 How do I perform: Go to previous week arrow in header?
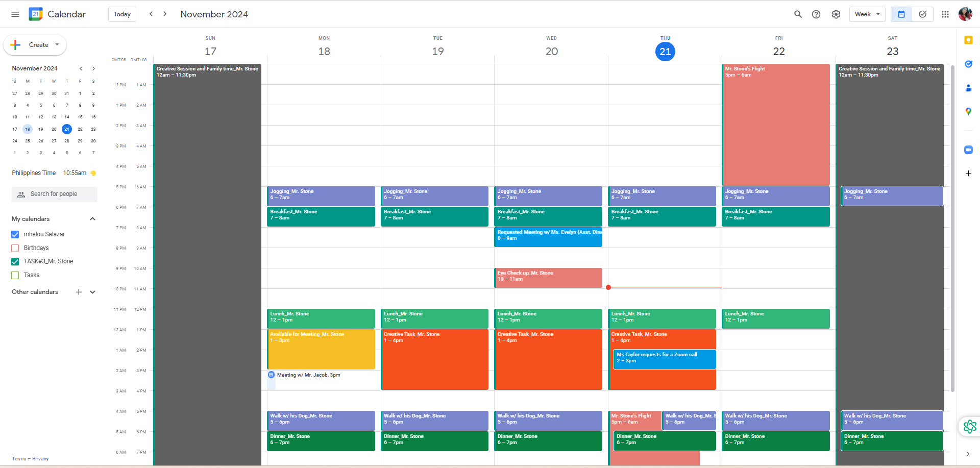pos(151,14)
